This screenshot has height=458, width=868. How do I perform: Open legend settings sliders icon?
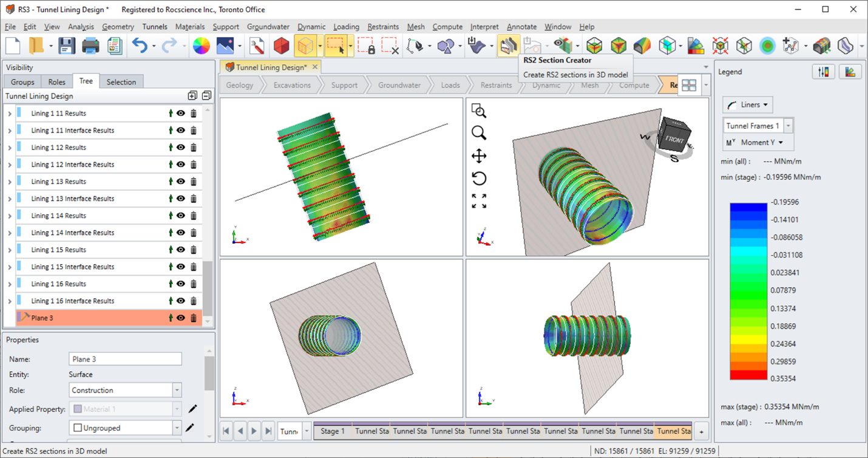coord(823,72)
